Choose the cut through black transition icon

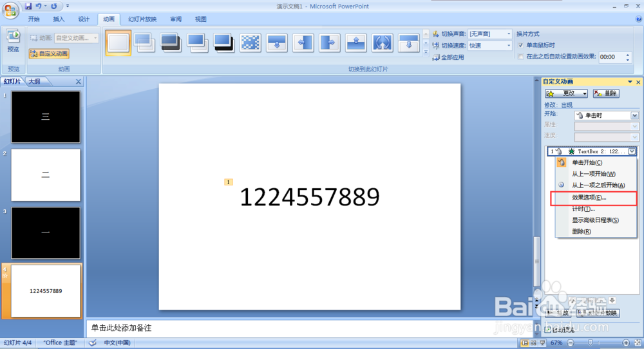pyautogui.click(x=223, y=42)
